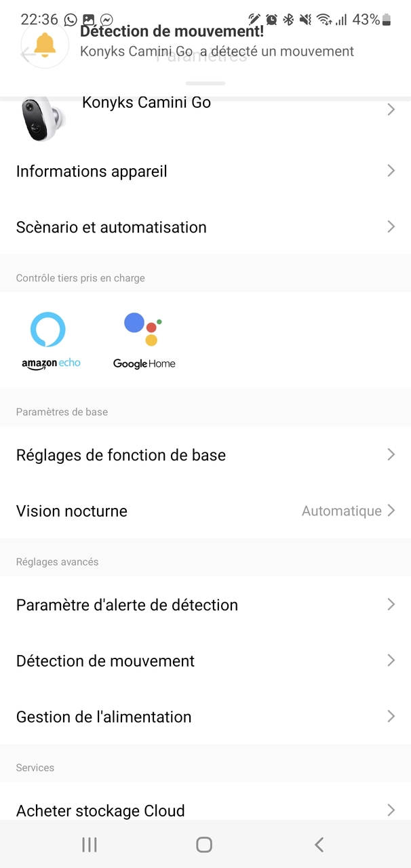Open the chevron beside Gestion de l'alimentation
411x868 pixels.
pyautogui.click(x=391, y=716)
